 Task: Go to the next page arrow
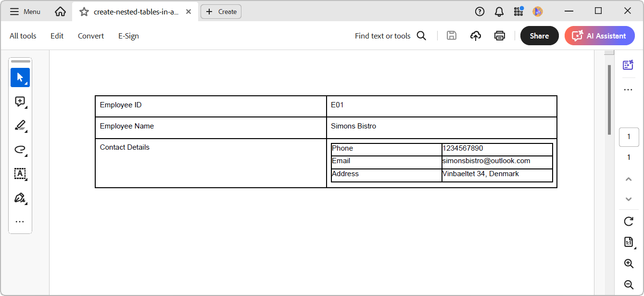click(x=629, y=199)
